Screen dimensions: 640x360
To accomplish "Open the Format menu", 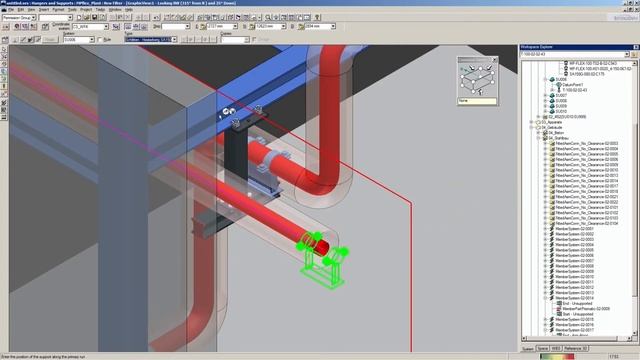I will pos(58,9).
